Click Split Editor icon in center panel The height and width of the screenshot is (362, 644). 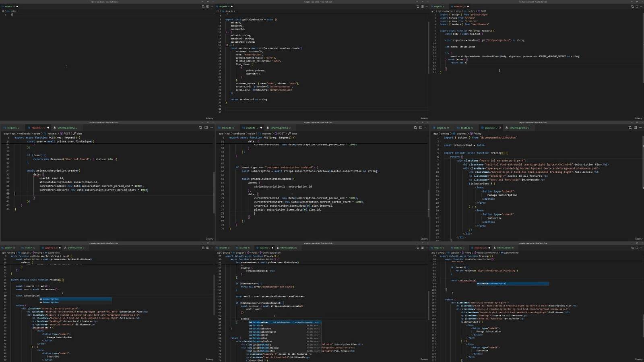pyautogui.click(x=421, y=128)
